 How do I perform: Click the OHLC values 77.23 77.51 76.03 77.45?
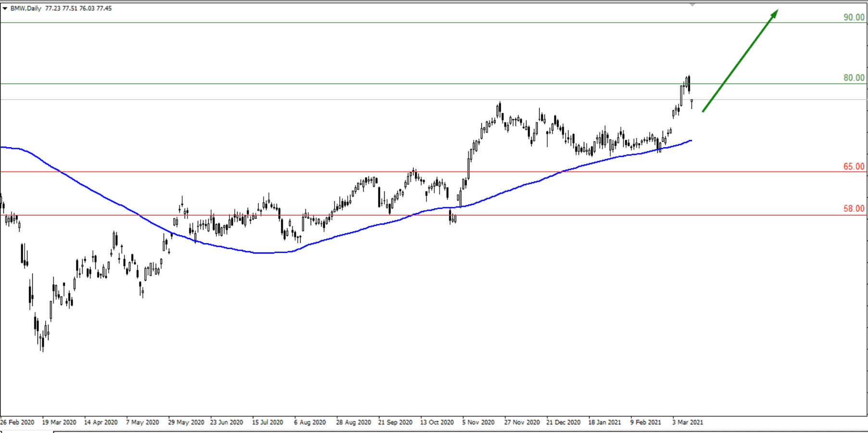coord(78,8)
